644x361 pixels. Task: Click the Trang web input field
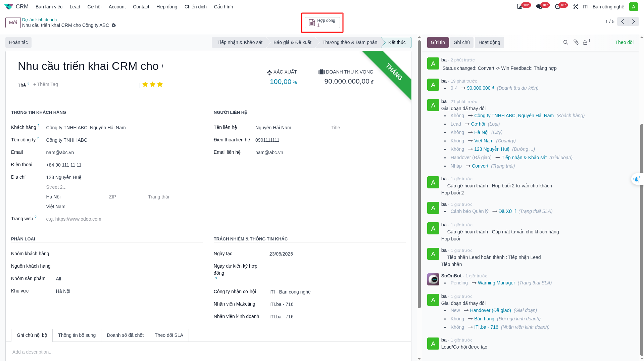pyautogui.click(x=124, y=219)
